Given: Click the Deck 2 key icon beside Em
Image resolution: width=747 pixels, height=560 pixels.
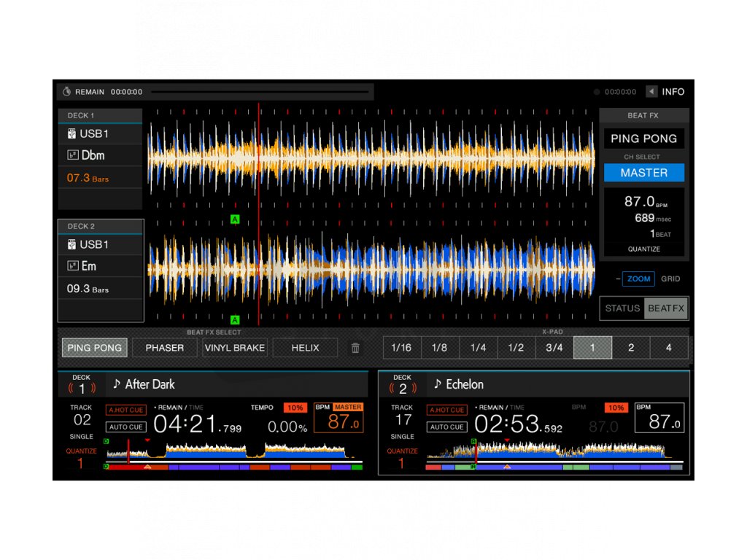Looking at the screenshot, I should 71,266.
